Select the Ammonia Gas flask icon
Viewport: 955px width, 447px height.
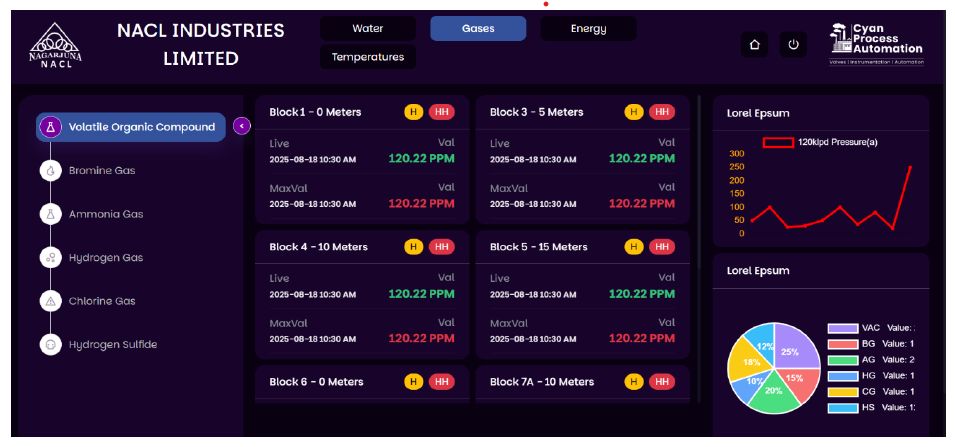pyautogui.click(x=50, y=214)
